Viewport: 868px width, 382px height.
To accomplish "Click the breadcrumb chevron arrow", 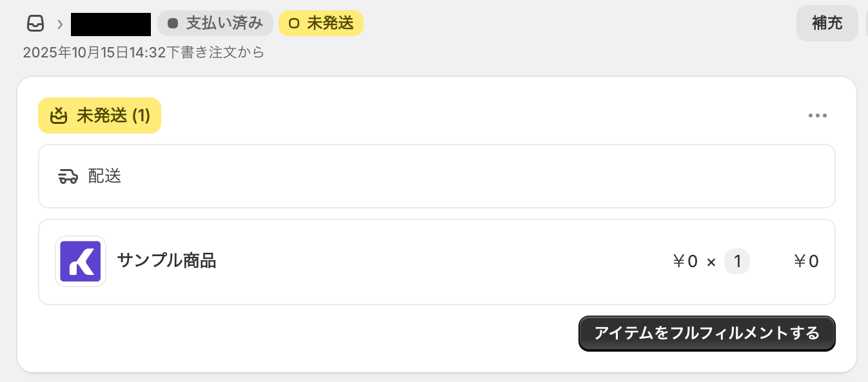I will point(59,25).
